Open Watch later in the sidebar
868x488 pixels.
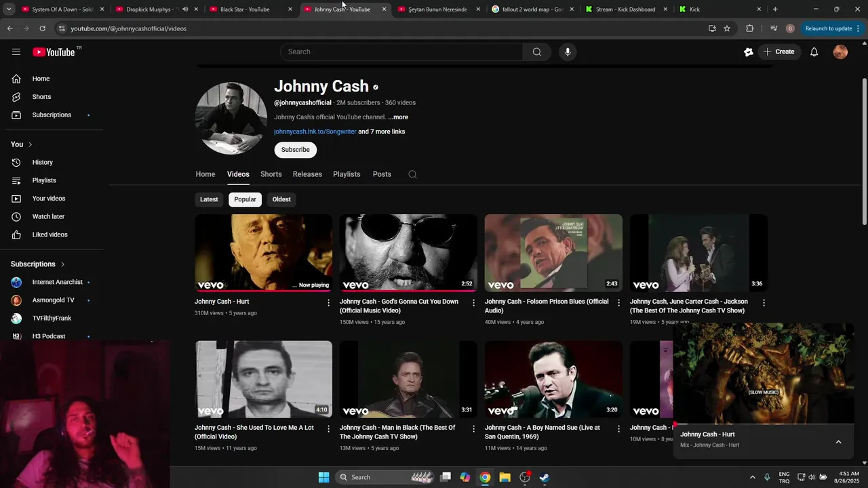53,216
